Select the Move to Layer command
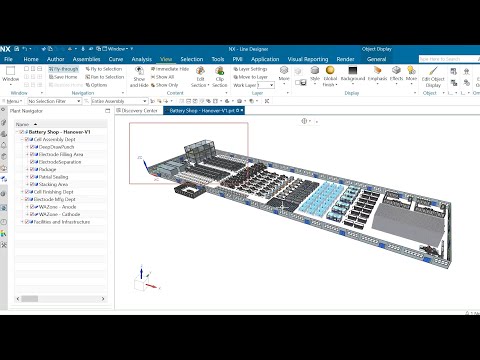 pyautogui.click(x=250, y=77)
